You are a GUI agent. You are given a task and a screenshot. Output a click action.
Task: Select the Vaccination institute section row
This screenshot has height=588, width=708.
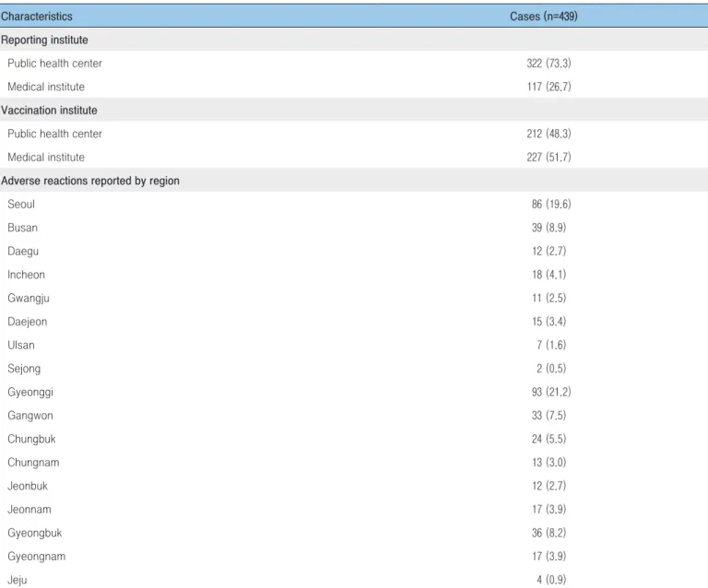(x=354, y=110)
